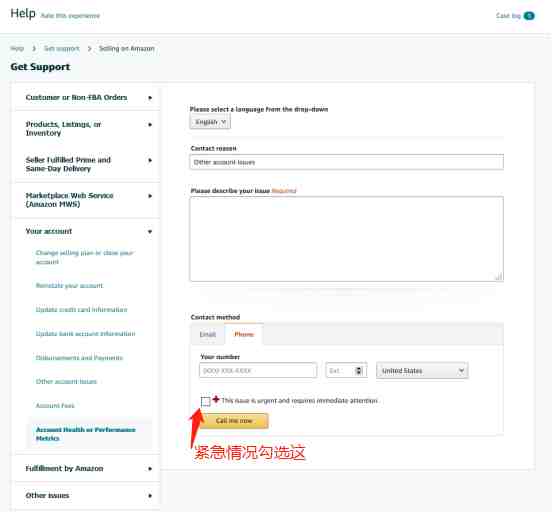Open Change selling plan or close account link
This screenshot has height=514, width=552.
click(x=84, y=257)
